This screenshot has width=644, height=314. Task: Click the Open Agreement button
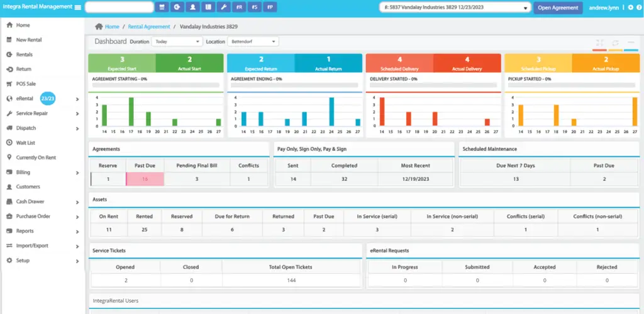[x=558, y=8]
